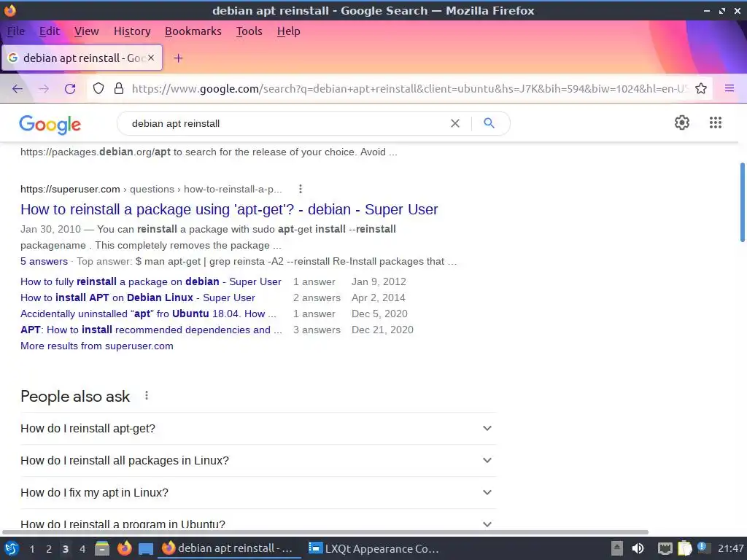
Task: Reload the current page
Action: [x=70, y=88]
